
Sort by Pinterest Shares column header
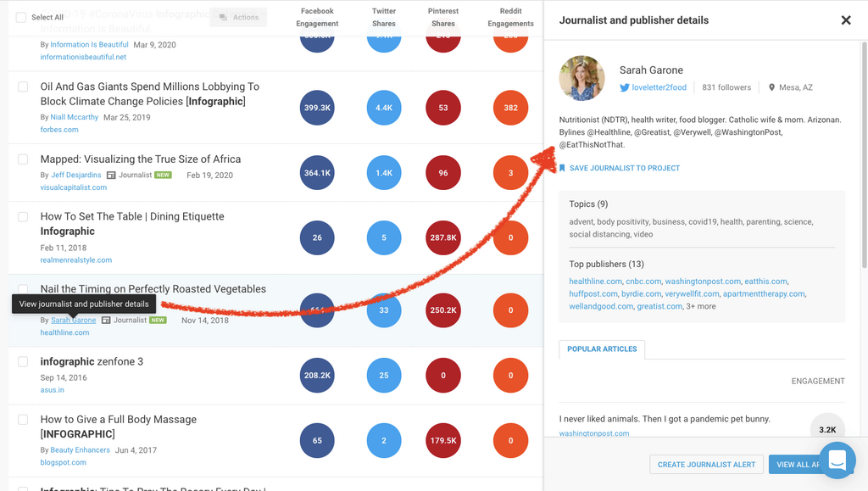[x=443, y=17]
